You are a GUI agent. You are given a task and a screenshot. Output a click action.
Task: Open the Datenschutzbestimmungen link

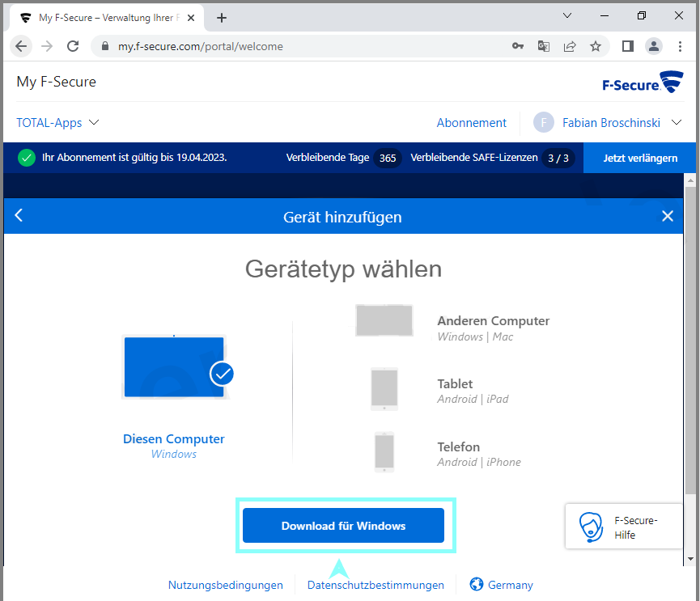click(375, 585)
